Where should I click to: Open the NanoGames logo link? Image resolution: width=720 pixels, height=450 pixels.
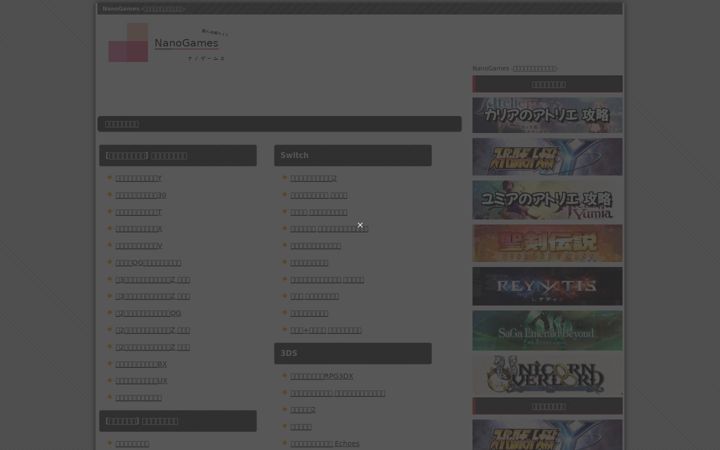168,42
